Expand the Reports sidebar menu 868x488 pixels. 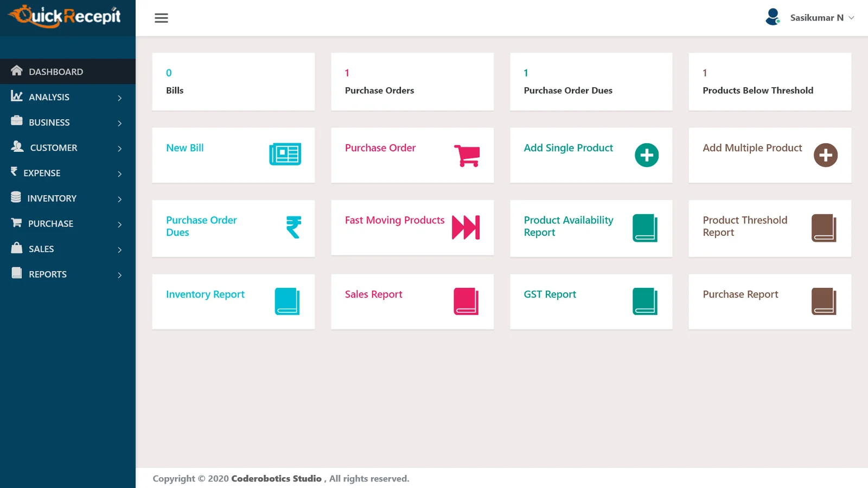click(68, 274)
